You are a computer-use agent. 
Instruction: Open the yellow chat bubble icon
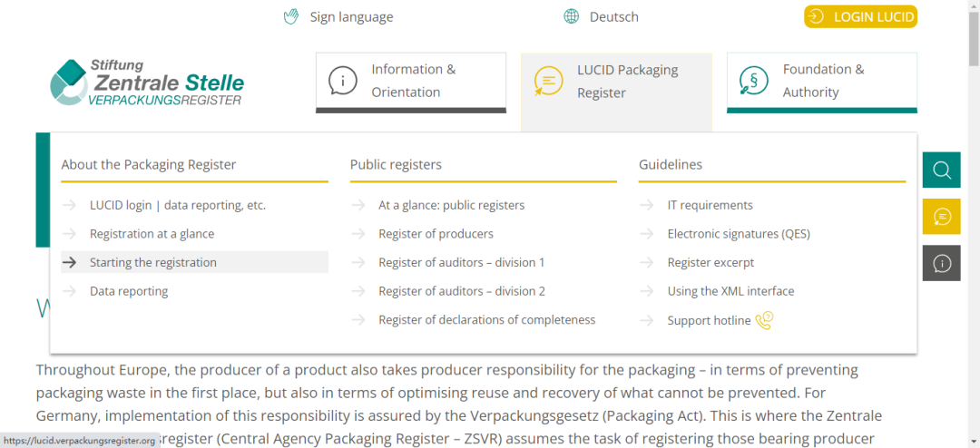[941, 217]
